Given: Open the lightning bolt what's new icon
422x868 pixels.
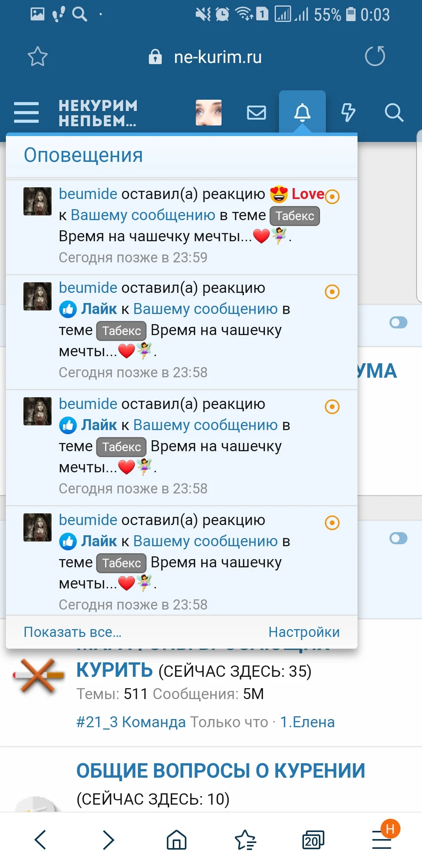Looking at the screenshot, I should (348, 113).
